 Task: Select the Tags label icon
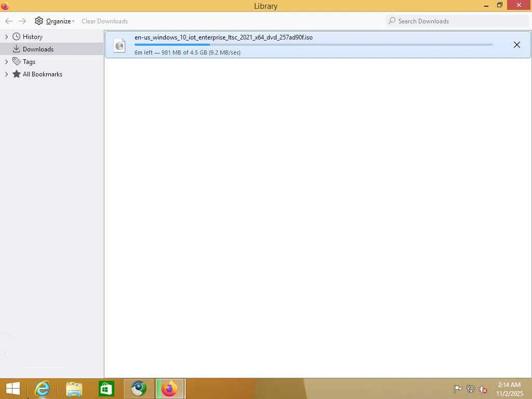[x=16, y=61]
